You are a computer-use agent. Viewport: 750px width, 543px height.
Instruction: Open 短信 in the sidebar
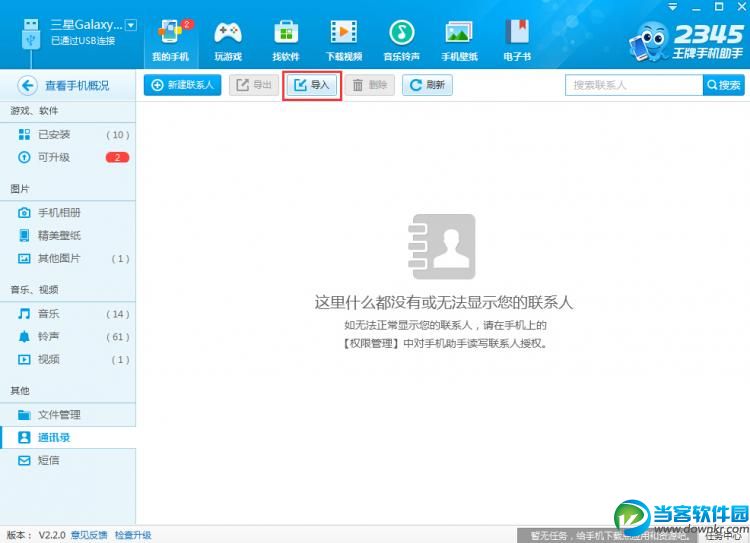[x=68, y=460]
